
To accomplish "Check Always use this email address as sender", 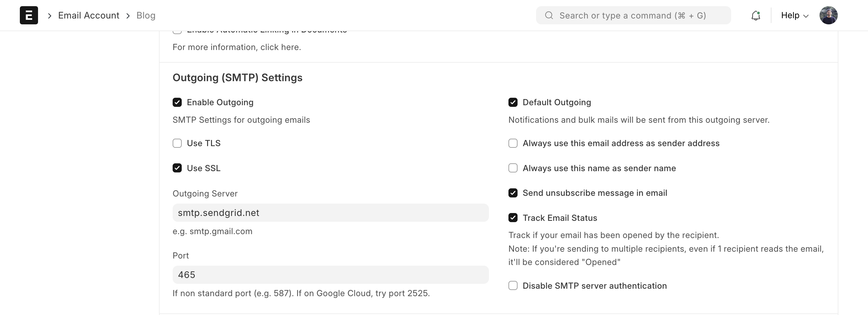I will [513, 143].
